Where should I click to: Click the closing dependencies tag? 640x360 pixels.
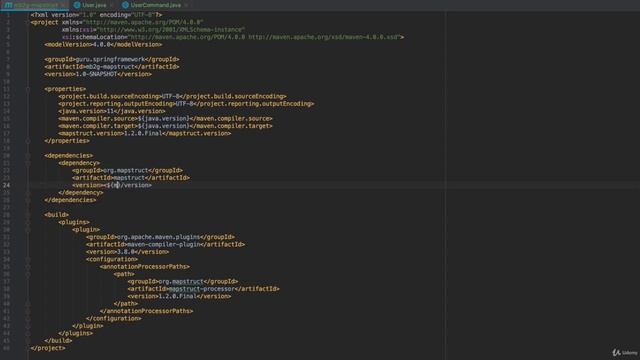point(70,200)
